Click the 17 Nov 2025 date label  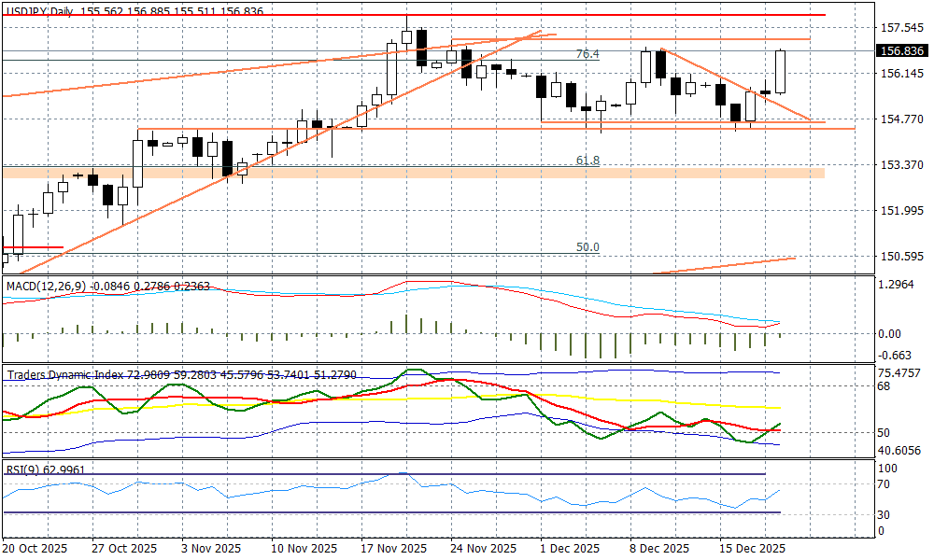pos(393,548)
